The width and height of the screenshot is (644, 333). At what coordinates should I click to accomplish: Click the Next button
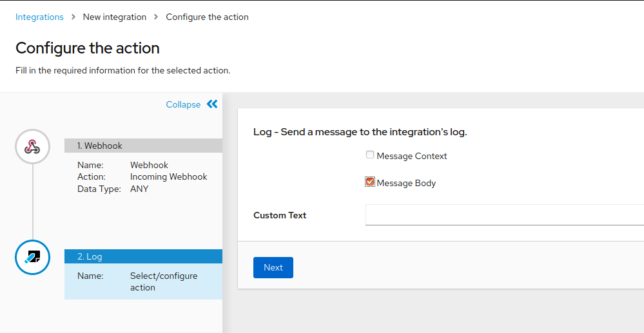point(273,267)
